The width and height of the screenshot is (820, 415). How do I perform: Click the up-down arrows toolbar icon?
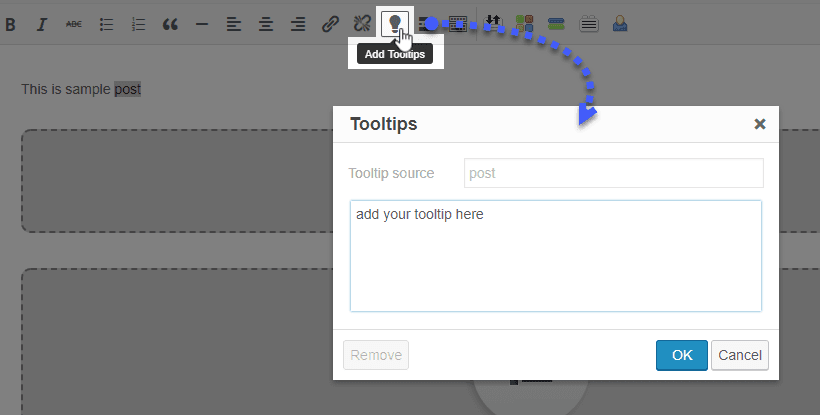(492, 23)
